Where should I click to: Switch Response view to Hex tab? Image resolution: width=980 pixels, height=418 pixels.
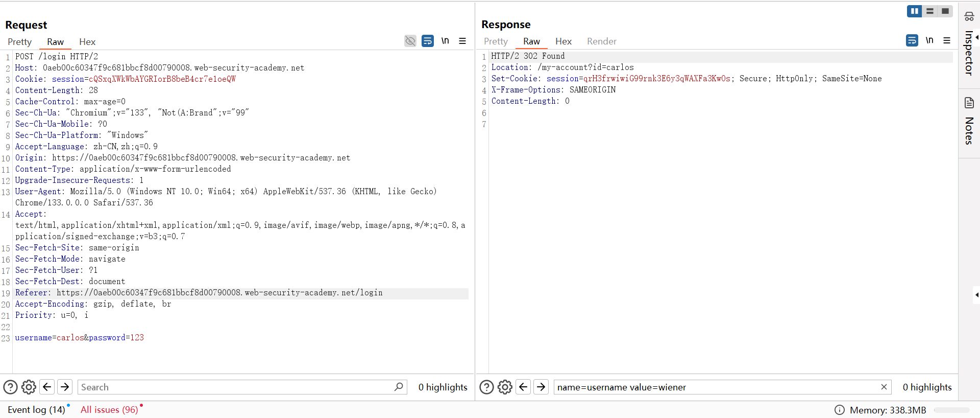point(563,41)
